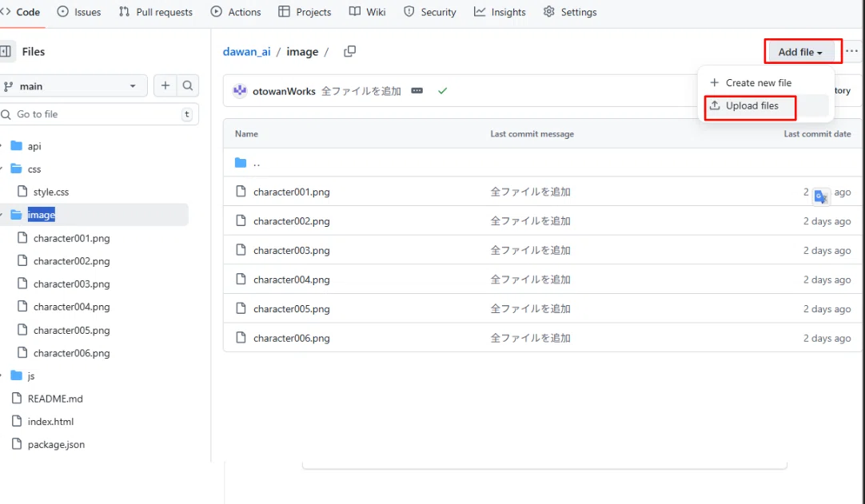Screen dimensions: 865x504
Task: Open the Add file dropdown button
Action: [x=800, y=52]
